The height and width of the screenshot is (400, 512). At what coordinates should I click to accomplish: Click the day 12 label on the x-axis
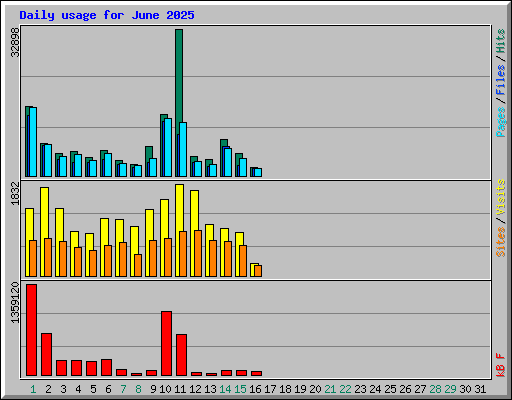pos(195,389)
